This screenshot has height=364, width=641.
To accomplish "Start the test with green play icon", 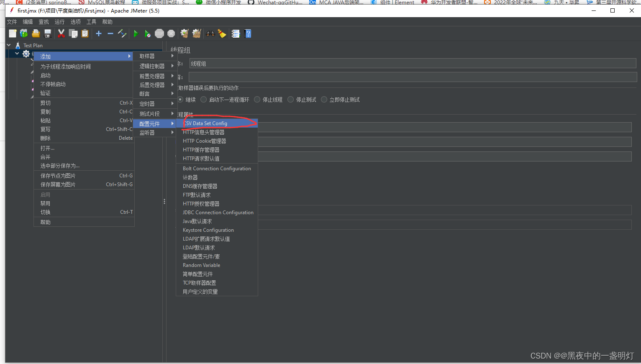I will [136, 33].
